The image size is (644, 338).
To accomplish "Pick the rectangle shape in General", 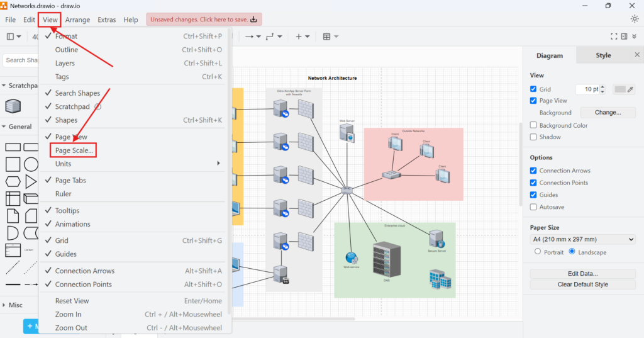I will [x=13, y=147].
